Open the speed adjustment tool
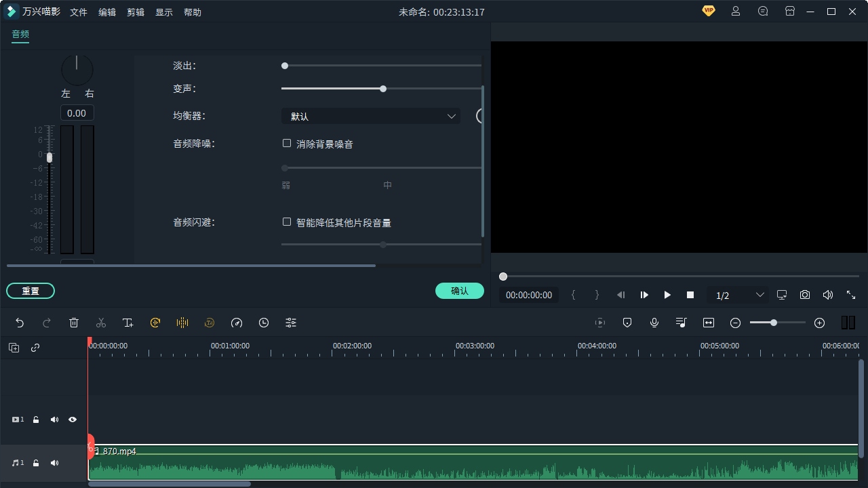 coord(237,323)
